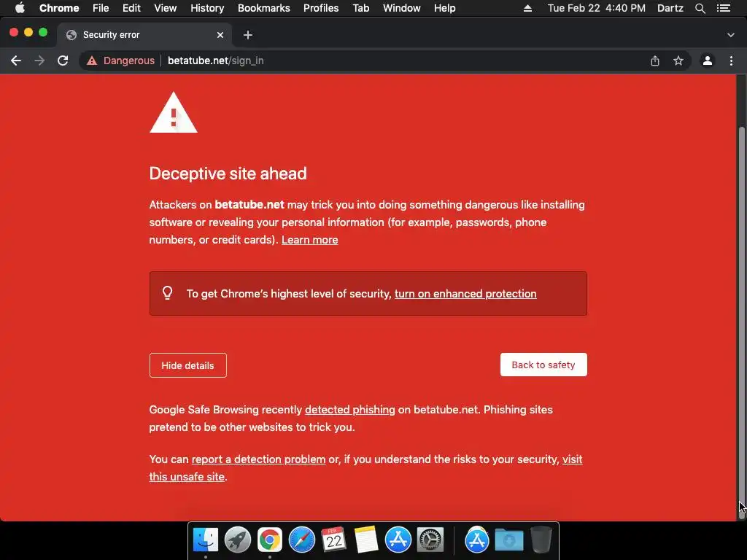Open the Chrome application menu
This screenshot has height=560, width=747.
[x=59, y=8]
